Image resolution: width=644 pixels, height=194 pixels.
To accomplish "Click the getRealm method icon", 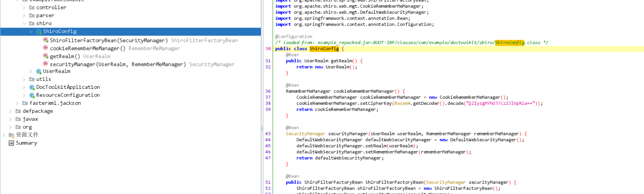I will 45,56.
